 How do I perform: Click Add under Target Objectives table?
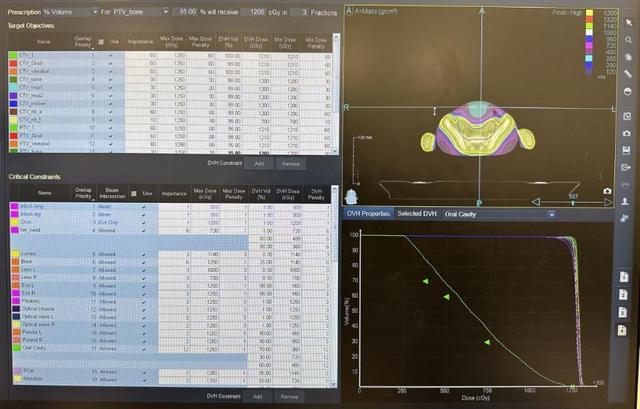(x=258, y=162)
